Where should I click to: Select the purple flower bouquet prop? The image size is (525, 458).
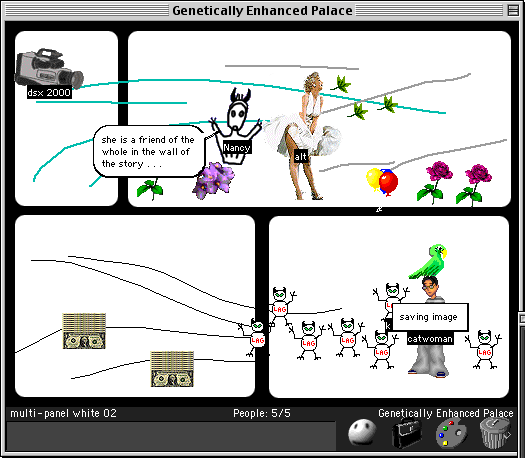[213, 180]
